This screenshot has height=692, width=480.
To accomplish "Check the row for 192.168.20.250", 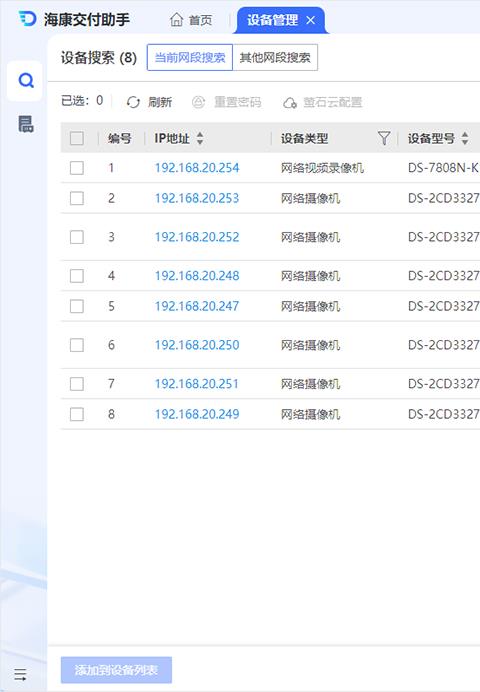I will pos(77,345).
